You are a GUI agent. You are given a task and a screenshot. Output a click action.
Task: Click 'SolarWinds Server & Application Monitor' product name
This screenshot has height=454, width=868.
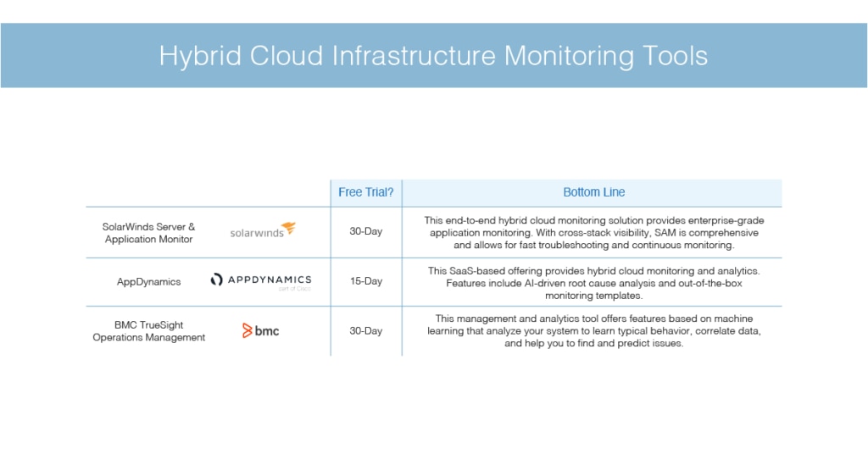pyautogui.click(x=149, y=233)
